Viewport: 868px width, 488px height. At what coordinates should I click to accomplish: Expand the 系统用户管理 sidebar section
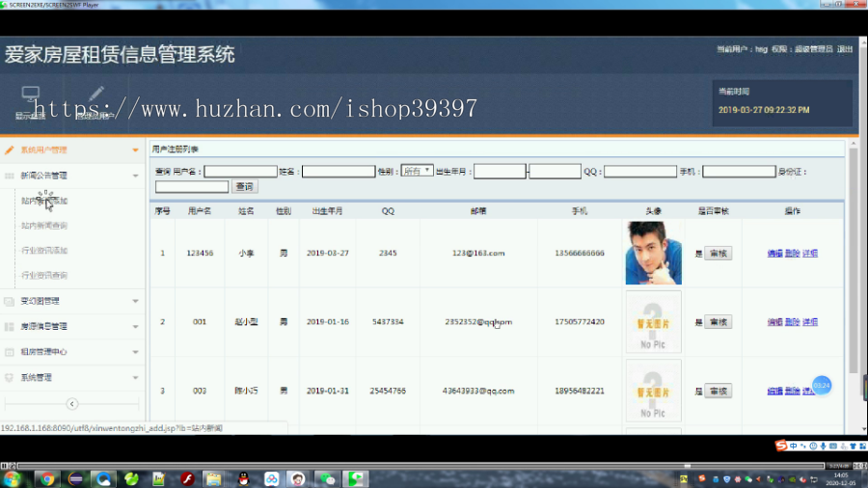tap(72, 149)
